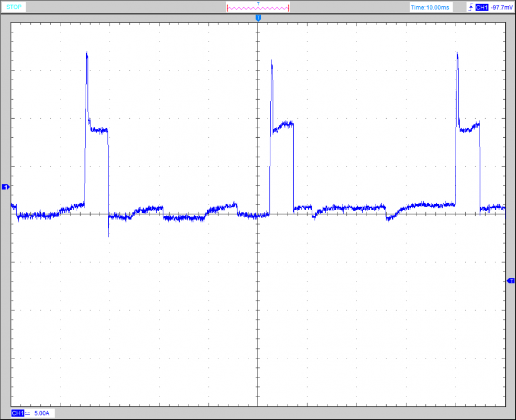Click the third current spike peak near right

point(457,54)
